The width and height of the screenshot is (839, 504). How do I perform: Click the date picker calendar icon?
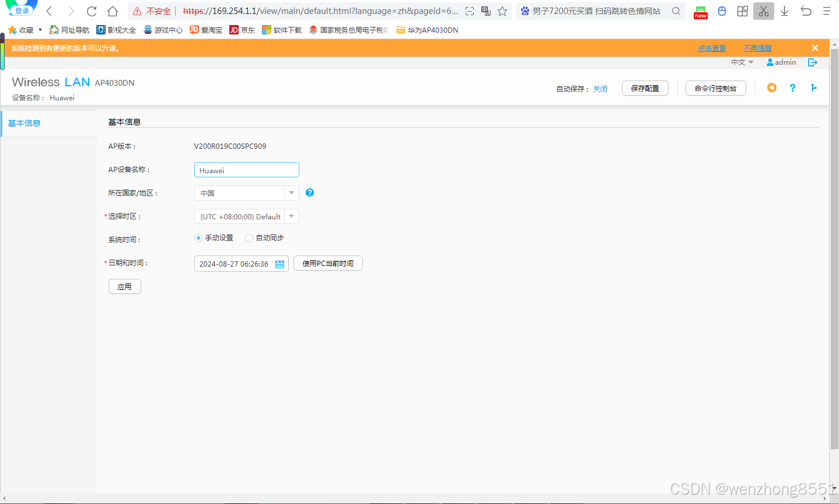click(x=279, y=263)
